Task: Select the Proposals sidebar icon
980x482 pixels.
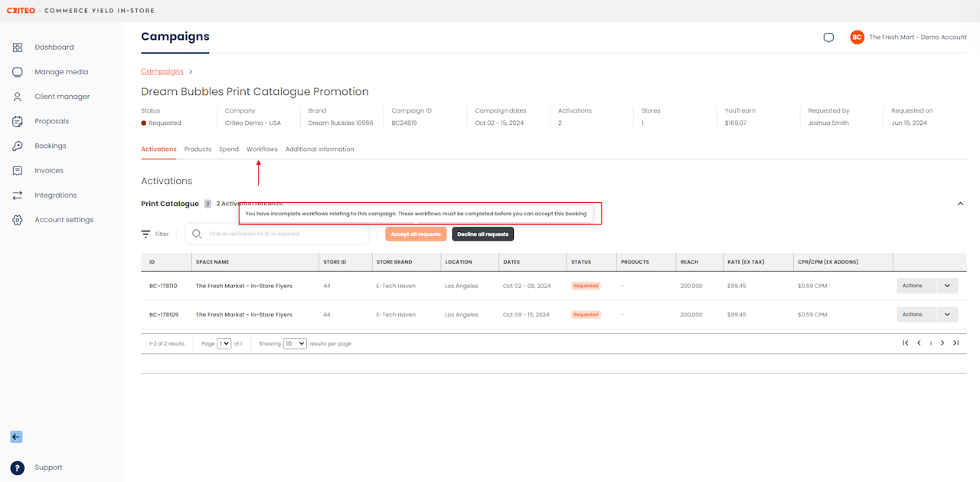Action: coord(18,121)
